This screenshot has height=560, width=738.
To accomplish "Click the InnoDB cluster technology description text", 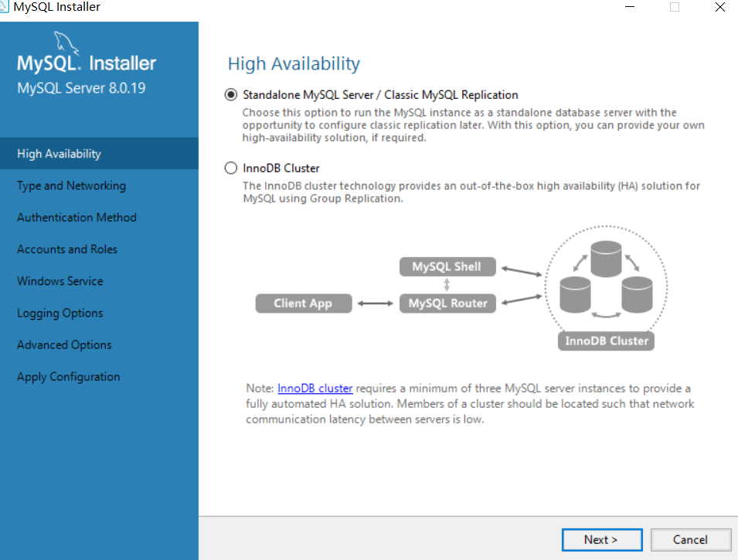I will pyautogui.click(x=471, y=192).
